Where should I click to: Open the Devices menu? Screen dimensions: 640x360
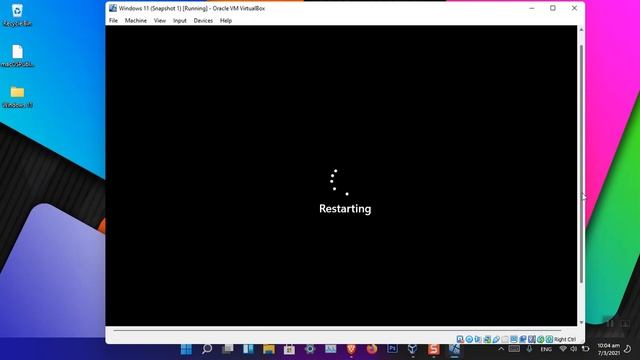(203, 20)
